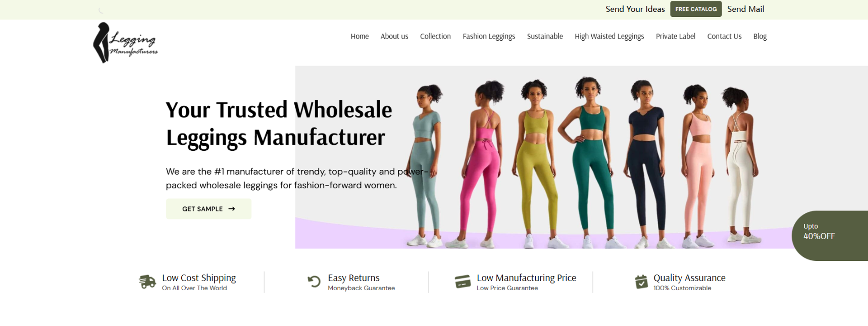868x326 pixels.
Task: Click the Upto 40%OFF badge
Action: pos(830,235)
